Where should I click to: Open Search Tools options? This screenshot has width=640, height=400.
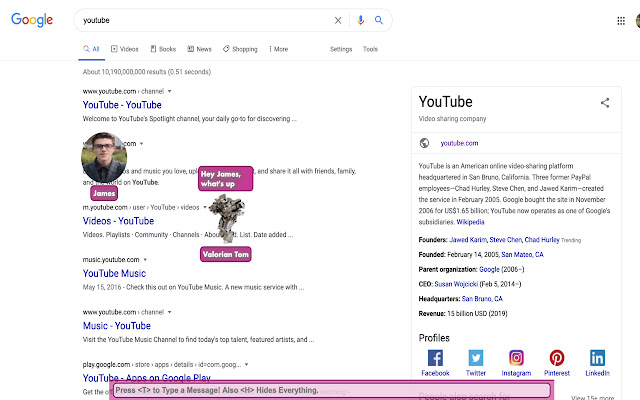click(x=370, y=49)
